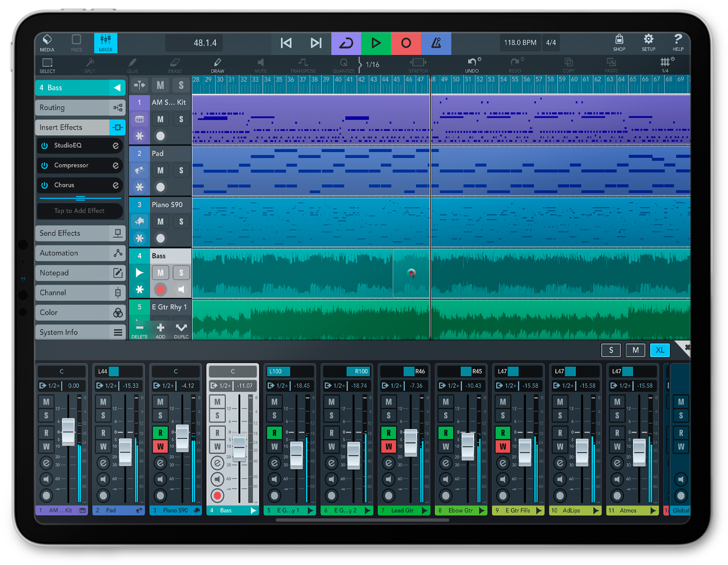Toggle the Chorus effect power
The width and height of the screenshot is (728, 565).
(44, 185)
